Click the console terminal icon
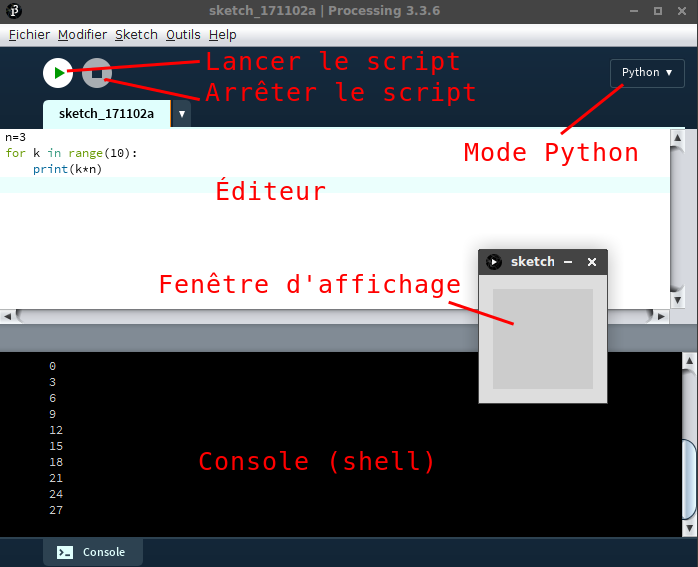Viewport: 698px width, 567px height. 65,552
